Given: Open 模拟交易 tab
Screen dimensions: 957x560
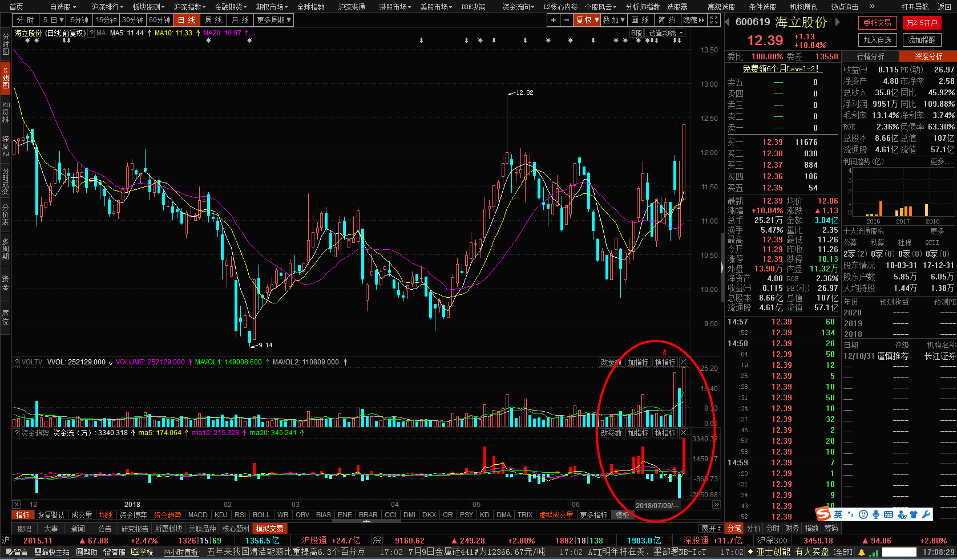Looking at the screenshot, I should coord(270,529).
